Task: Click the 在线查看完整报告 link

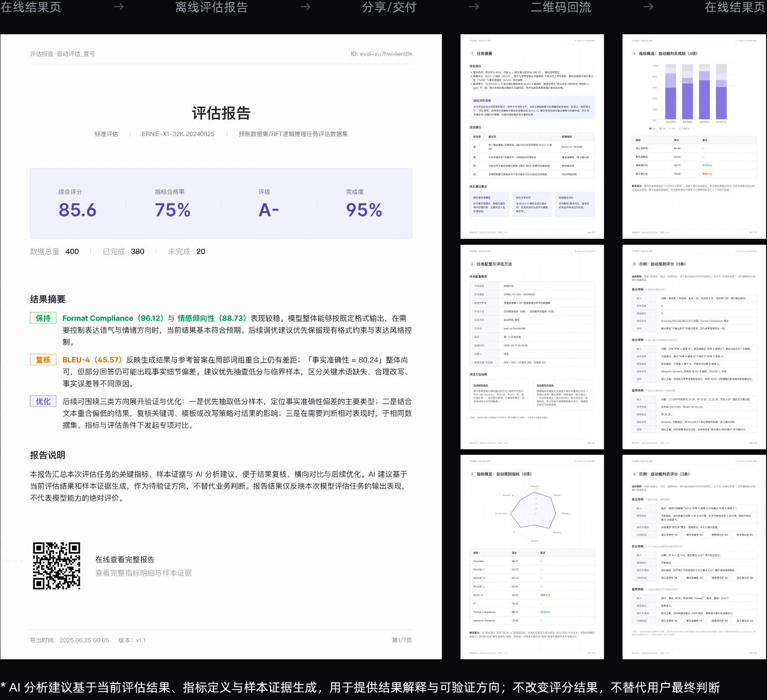Action: tap(125, 560)
